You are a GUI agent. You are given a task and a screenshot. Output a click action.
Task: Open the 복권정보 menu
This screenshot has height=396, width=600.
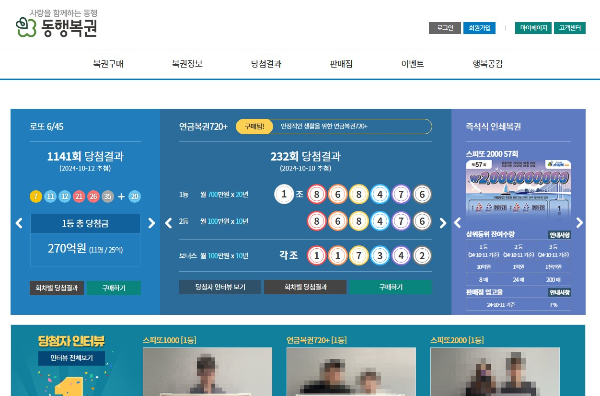(187, 64)
